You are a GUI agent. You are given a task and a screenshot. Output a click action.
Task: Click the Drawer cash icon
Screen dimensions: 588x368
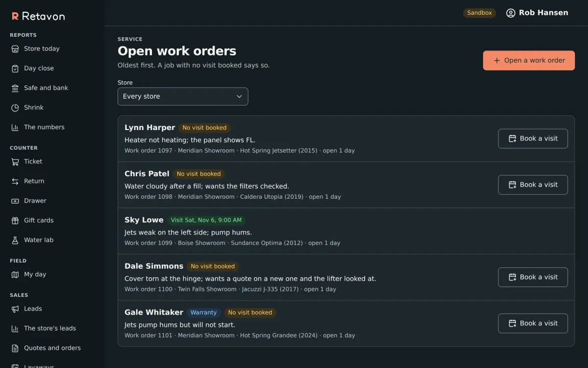(x=15, y=201)
